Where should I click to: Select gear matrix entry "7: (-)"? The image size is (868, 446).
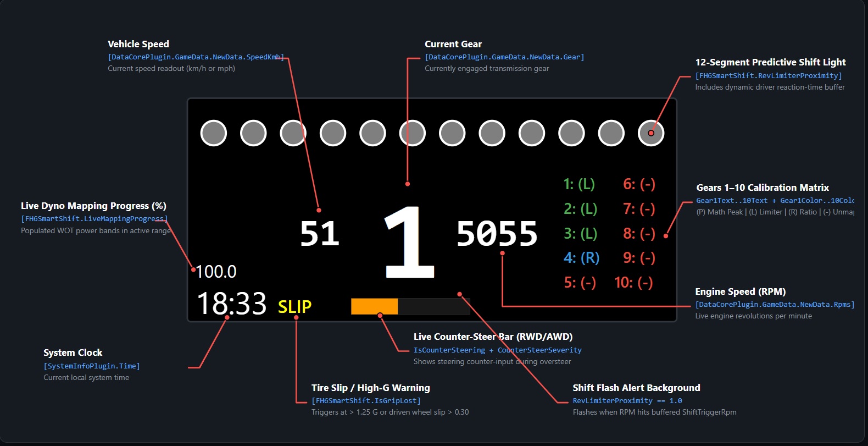(639, 209)
